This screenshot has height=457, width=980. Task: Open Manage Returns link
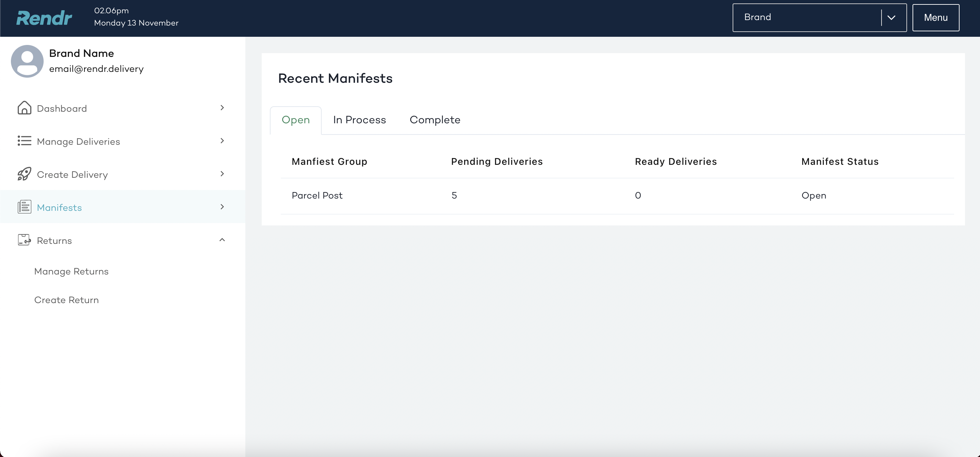pos(72,271)
